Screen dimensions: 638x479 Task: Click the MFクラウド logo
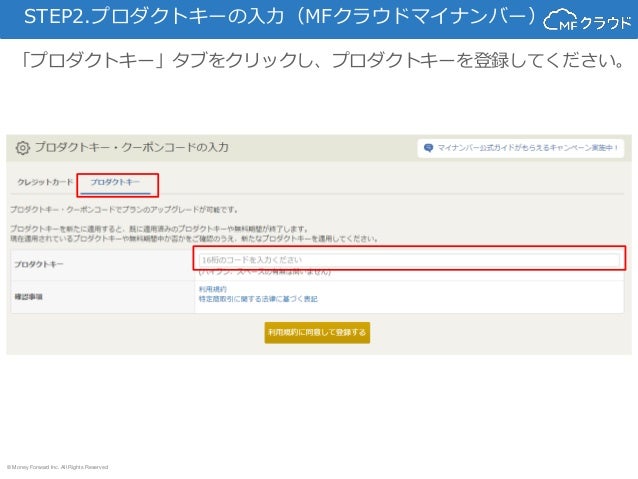click(587, 21)
